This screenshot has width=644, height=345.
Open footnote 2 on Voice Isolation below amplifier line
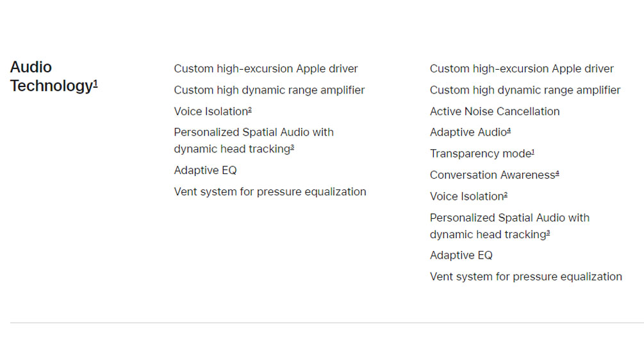(x=250, y=110)
